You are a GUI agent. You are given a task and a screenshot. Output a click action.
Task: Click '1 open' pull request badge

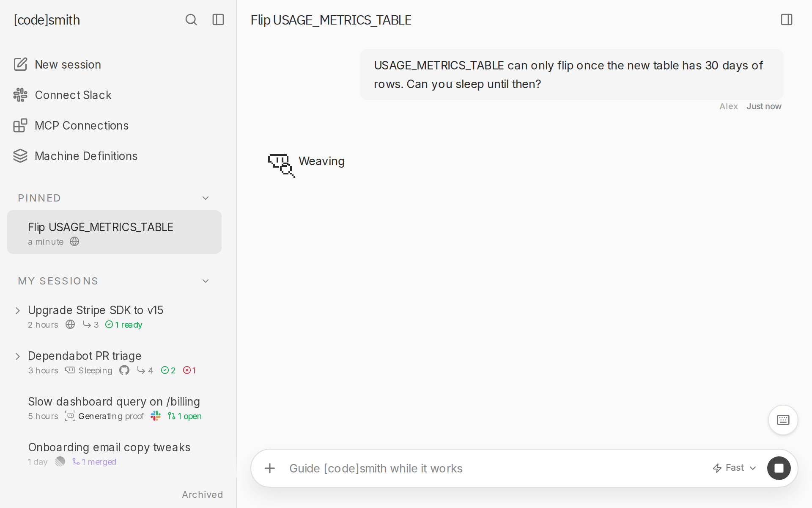pyautogui.click(x=185, y=416)
